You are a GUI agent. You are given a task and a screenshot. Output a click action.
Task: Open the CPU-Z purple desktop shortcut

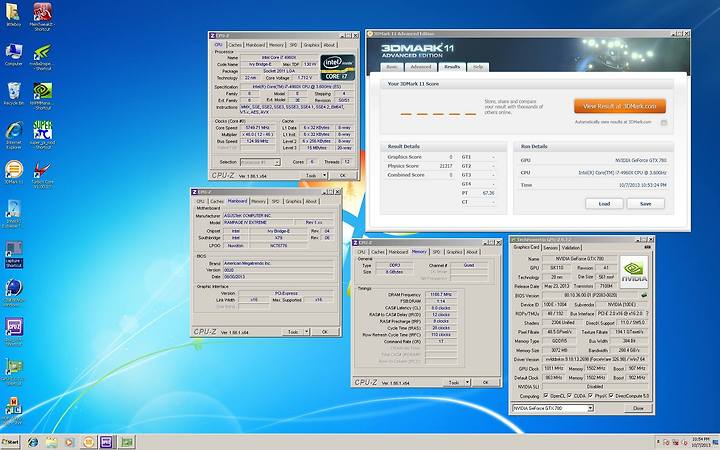[x=14, y=332]
